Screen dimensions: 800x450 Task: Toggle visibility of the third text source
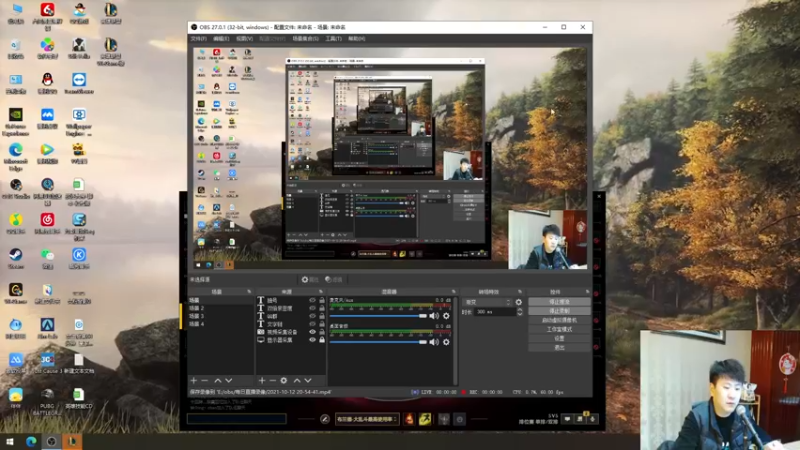[x=312, y=316]
